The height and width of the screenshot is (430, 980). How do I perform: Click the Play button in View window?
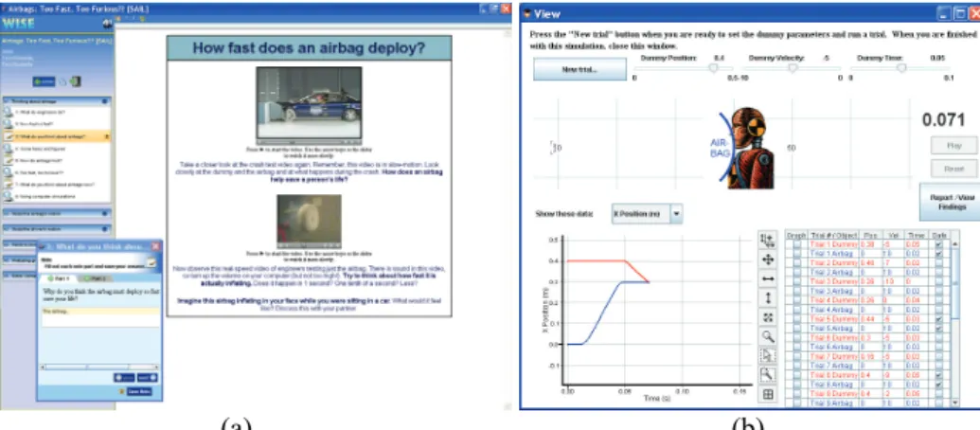click(953, 145)
